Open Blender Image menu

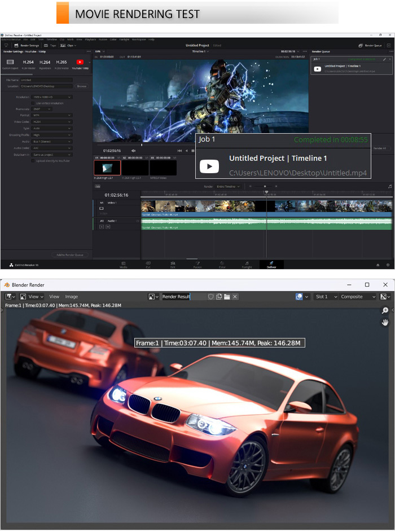pos(71,297)
